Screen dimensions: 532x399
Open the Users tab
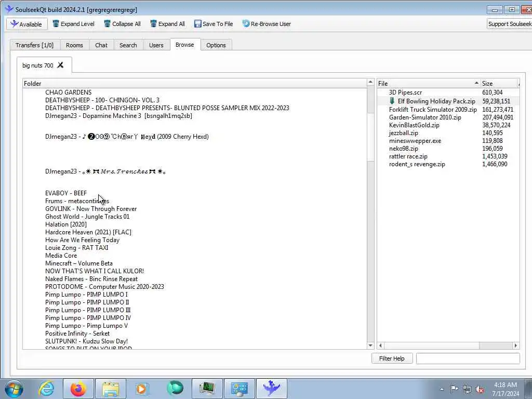pyautogui.click(x=156, y=45)
